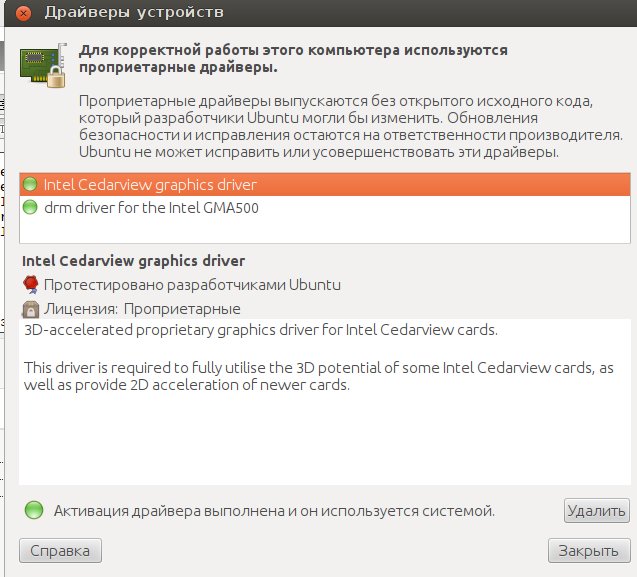This screenshot has height=577, width=637.
Task: Click green status dot beside GMA500 driver
Action: pos(30,207)
